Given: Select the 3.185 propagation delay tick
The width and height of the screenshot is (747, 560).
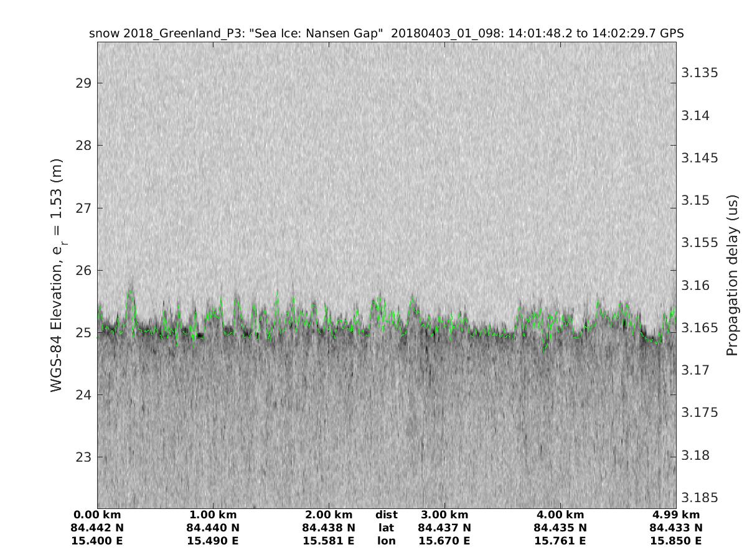Looking at the screenshot, I should [700, 498].
